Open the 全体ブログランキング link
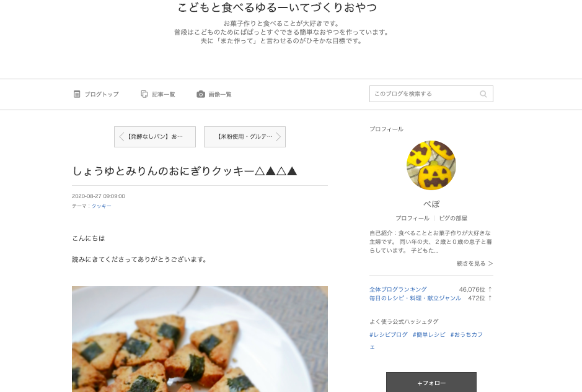 [x=398, y=289]
